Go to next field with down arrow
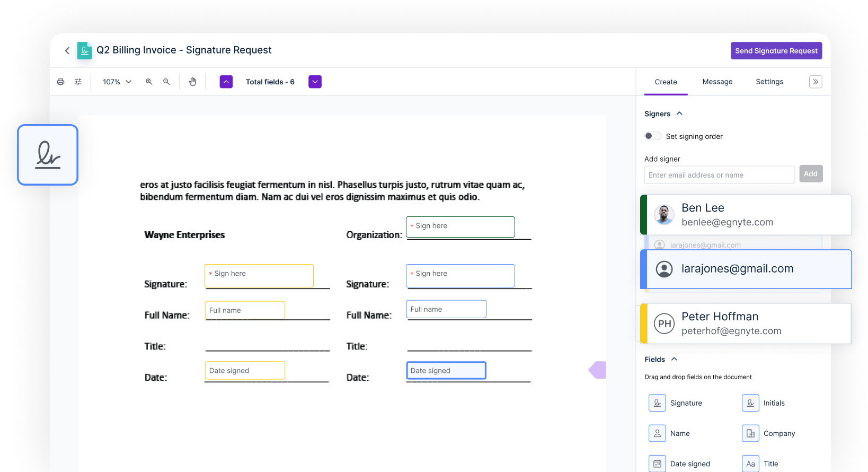Screen dimensions: 868x472 point(315,82)
